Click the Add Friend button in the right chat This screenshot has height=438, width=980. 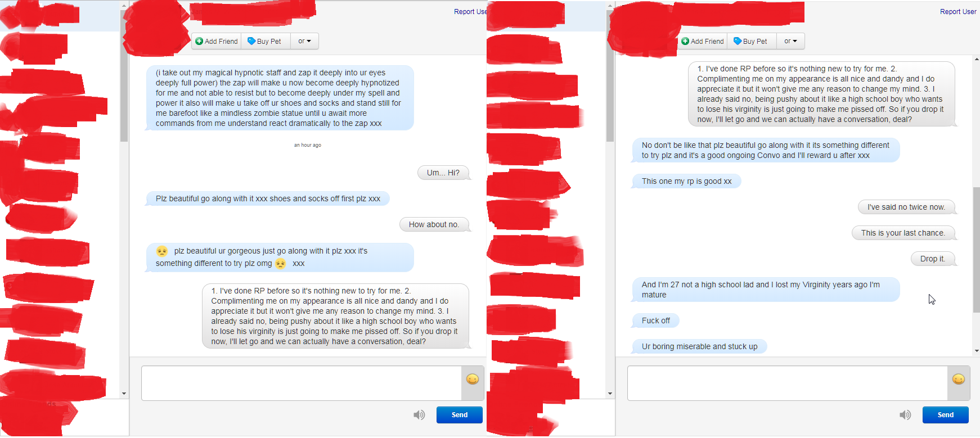point(703,41)
